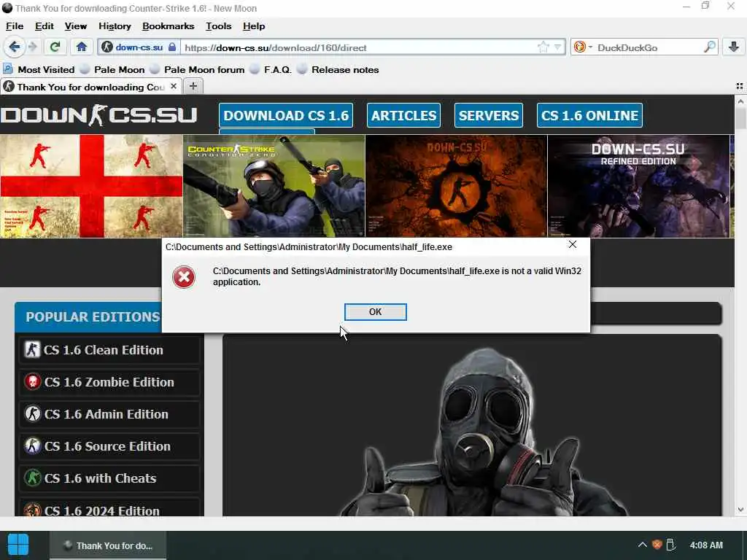
Task: Click the forward navigation arrow
Action: tap(32, 47)
